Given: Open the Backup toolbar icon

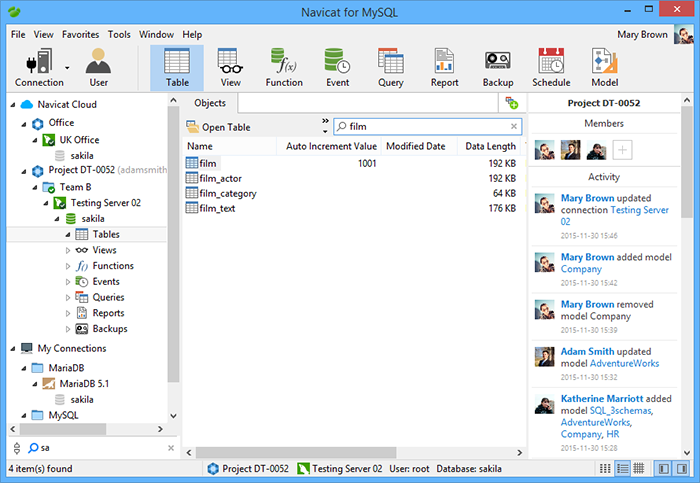Looking at the screenshot, I should 498,68.
